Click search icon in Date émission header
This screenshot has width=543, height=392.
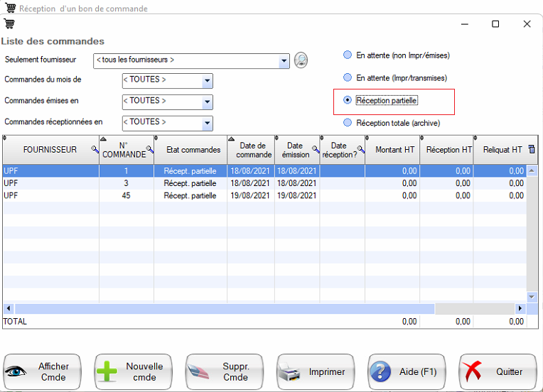[x=315, y=149]
